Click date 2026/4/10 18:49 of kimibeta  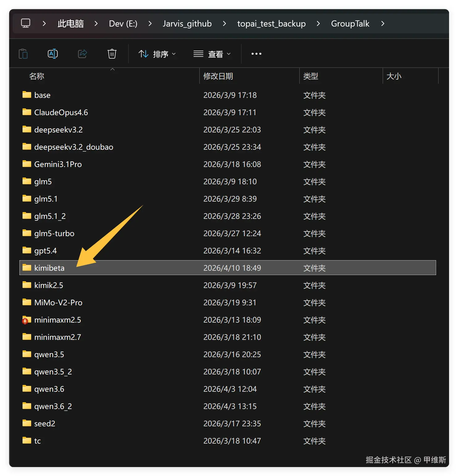[232, 268]
